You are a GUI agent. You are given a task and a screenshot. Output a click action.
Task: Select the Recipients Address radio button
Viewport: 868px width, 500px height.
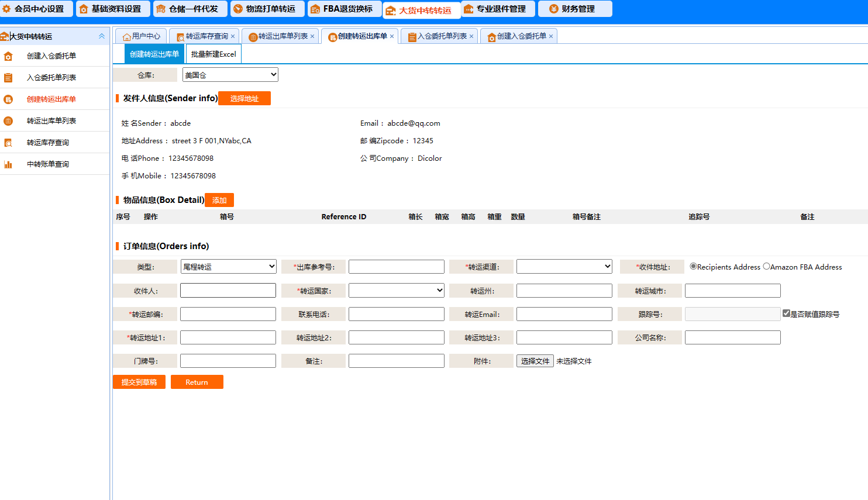pyautogui.click(x=693, y=266)
